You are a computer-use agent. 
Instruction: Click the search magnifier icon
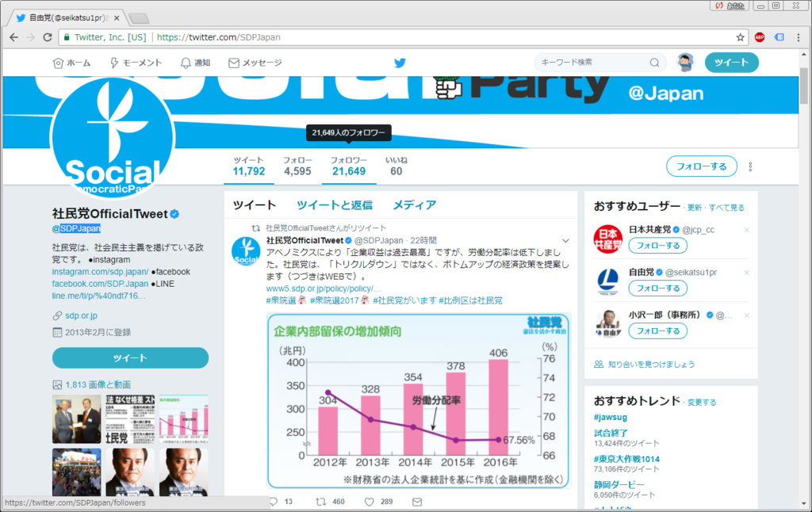click(x=654, y=63)
